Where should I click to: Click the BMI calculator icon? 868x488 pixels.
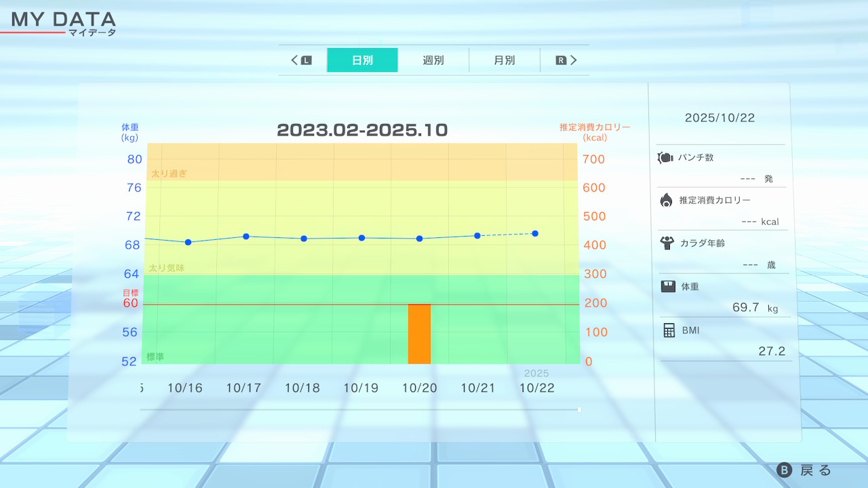[x=669, y=330]
